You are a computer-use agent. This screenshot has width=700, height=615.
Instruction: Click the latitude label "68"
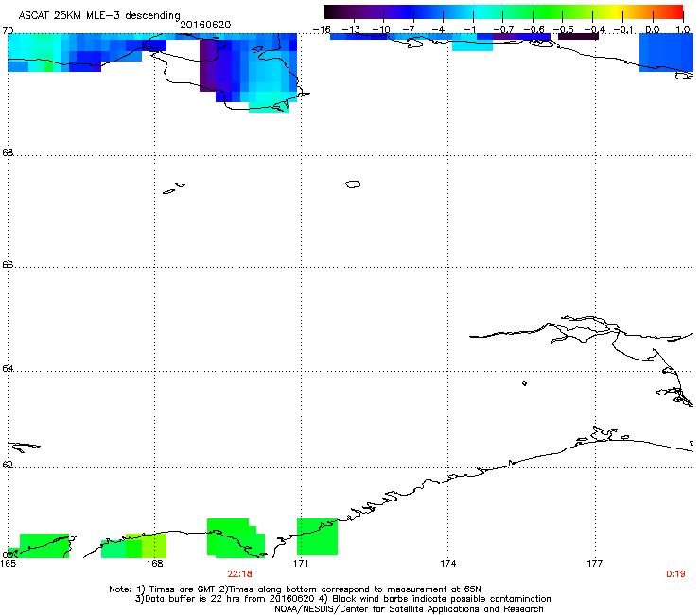(x=8, y=152)
